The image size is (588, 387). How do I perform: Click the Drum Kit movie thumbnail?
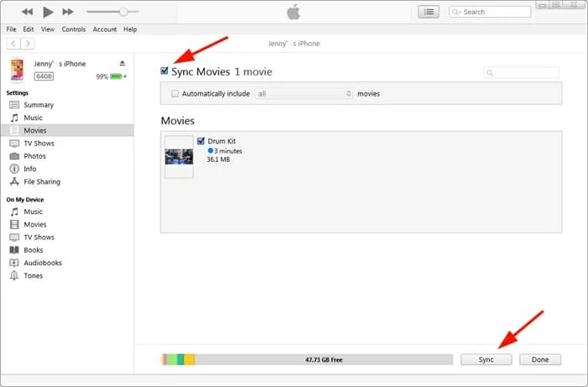click(x=179, y=157)
